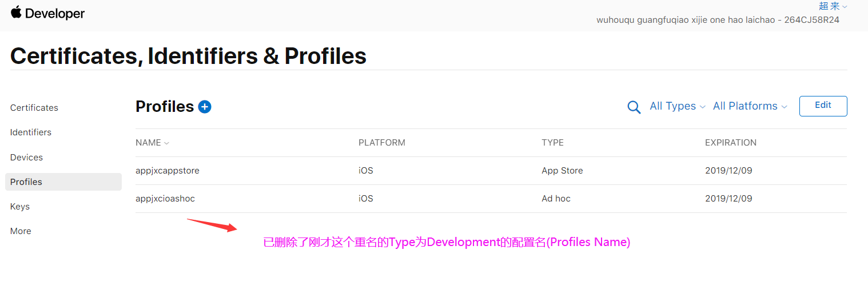Click the Expiration column header
Viewport: 868px width, 298px height.
730,143
